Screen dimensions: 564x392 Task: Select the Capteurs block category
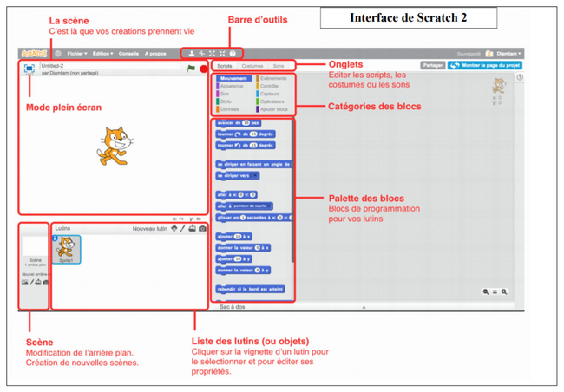[268, 94]
